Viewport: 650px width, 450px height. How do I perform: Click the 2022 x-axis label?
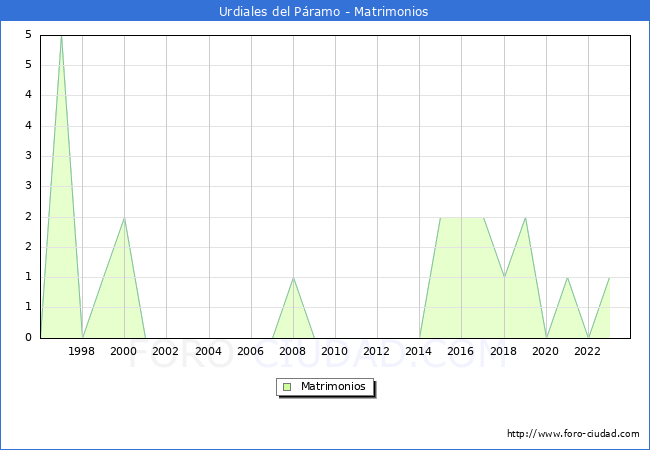coord(587,351)
